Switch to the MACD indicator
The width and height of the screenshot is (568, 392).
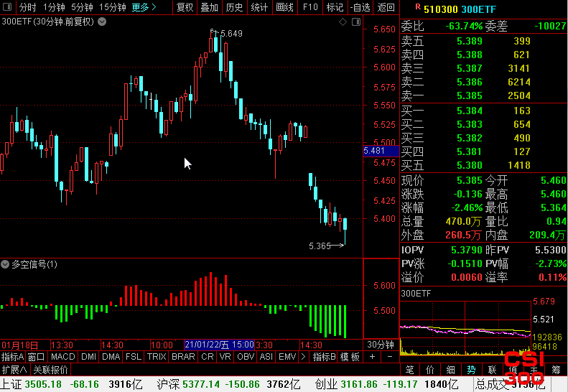62,357
